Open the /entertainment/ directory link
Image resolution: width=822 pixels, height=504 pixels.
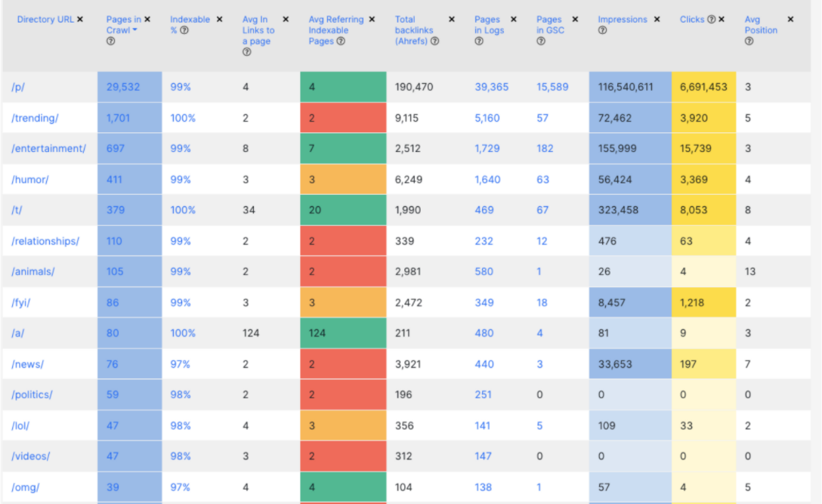click(x=48, y=149)
